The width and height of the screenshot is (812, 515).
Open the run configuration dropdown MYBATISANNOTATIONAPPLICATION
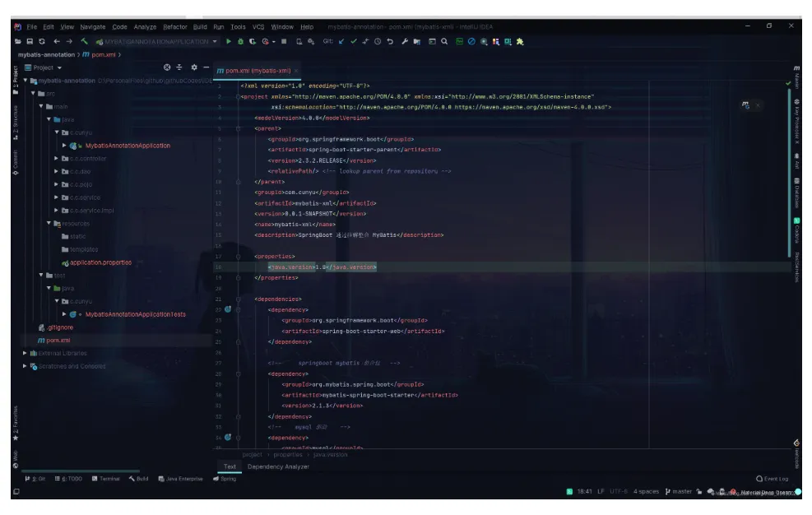click(156, 41)
